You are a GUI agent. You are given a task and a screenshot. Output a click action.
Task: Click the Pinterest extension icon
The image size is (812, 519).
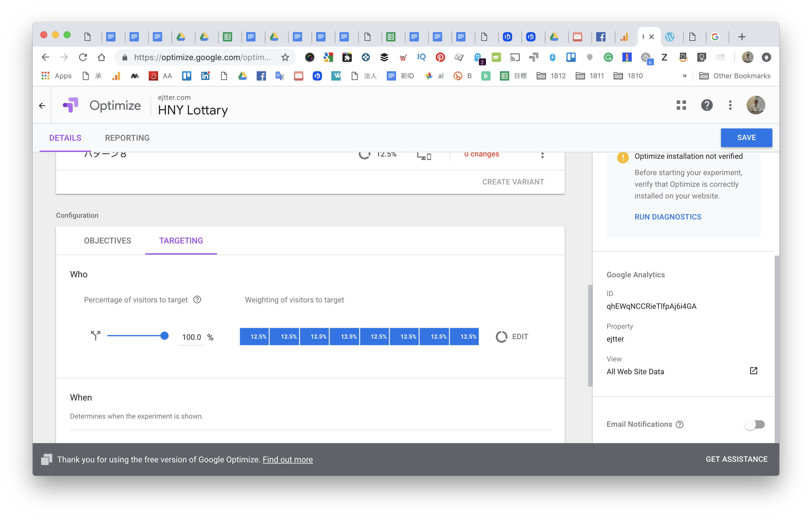440,58
